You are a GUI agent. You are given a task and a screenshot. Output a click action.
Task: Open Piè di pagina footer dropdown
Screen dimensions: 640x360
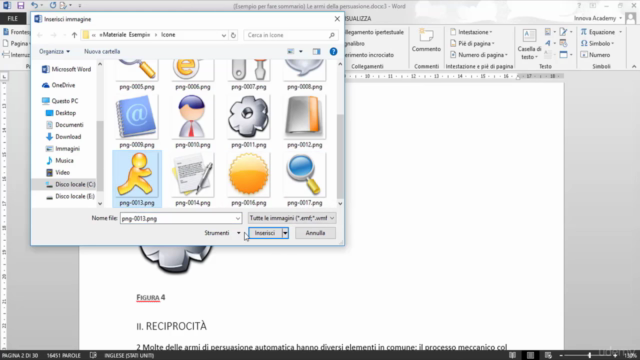[472, 43]
